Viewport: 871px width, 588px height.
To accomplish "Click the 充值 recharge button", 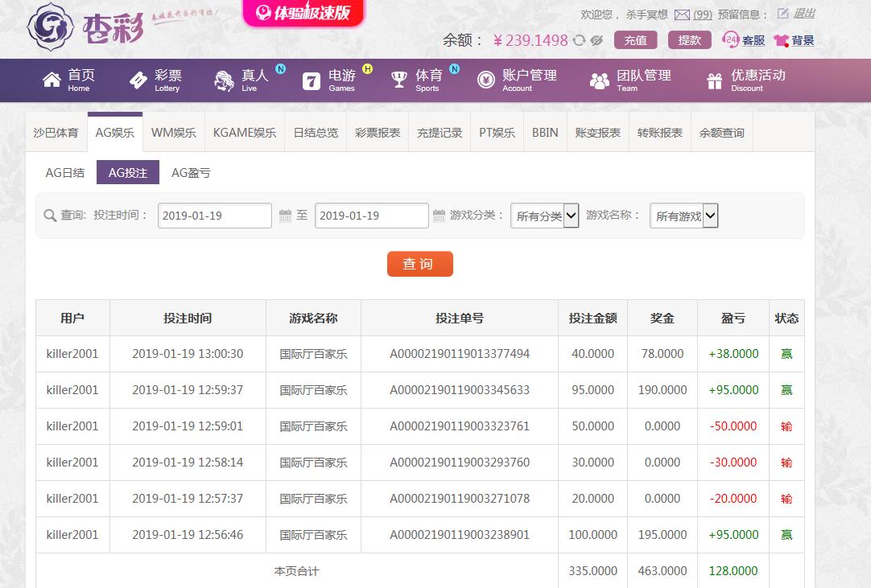I will coord(635,40).
